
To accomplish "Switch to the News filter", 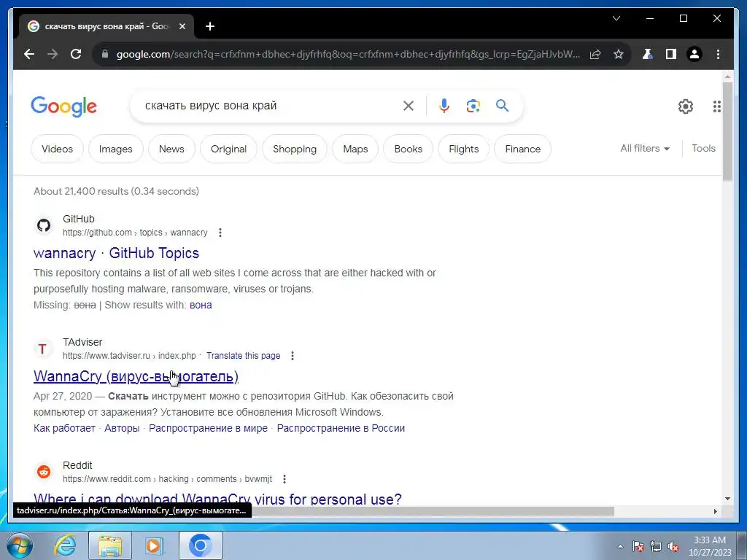I will (171, 149).
